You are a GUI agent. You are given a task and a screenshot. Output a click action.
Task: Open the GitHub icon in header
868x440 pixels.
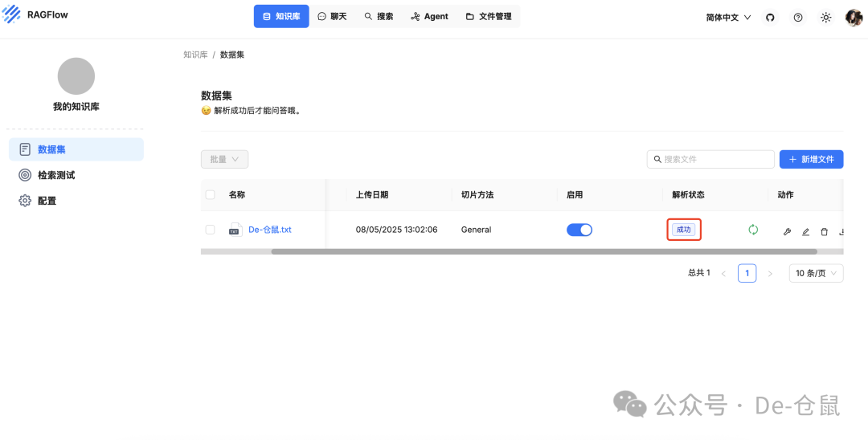tap(770, 17)
